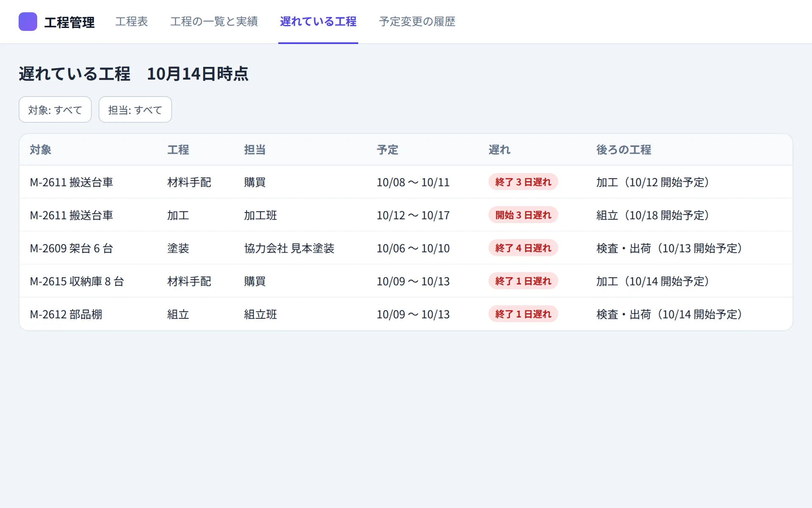Open the 対象: すべて filter dropdown
812x508 pixels.
pyautogui.click(x=55, y=110)
